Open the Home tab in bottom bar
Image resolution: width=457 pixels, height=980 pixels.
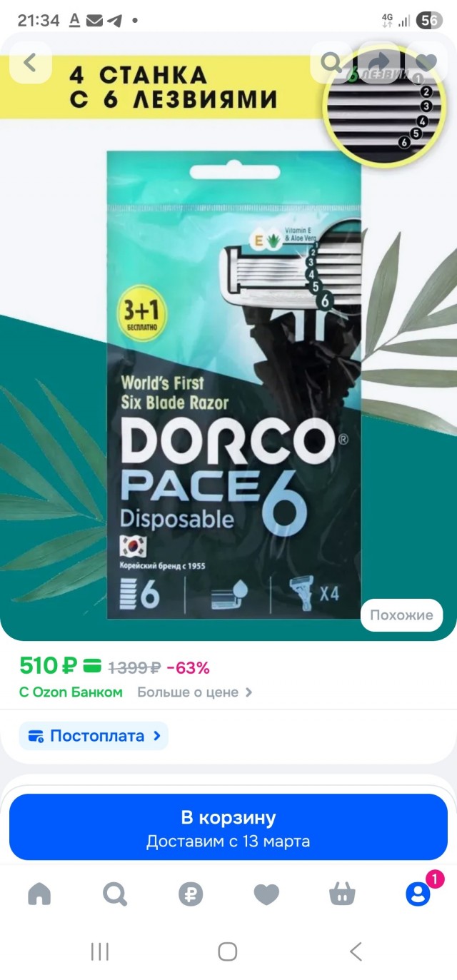[39, 894]
